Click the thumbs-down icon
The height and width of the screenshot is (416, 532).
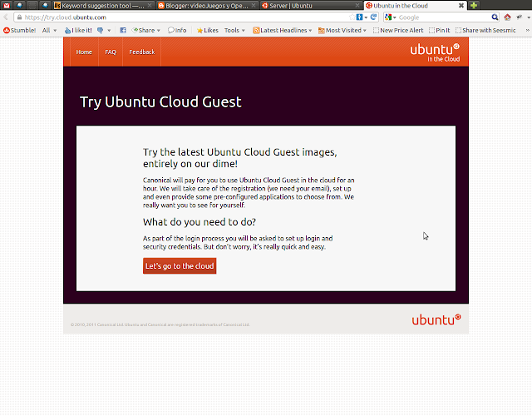(x=100, y=30)
